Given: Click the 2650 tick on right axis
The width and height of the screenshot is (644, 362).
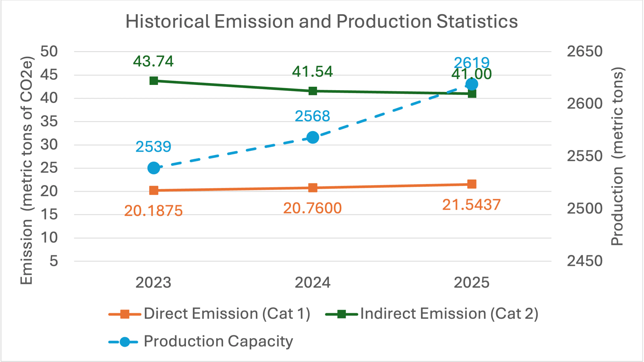Looking at the screenshot, I should [585, 51].
